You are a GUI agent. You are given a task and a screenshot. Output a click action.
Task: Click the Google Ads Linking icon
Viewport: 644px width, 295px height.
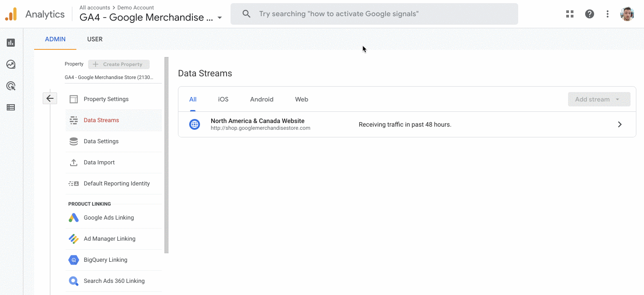click(x=73, y=217)
